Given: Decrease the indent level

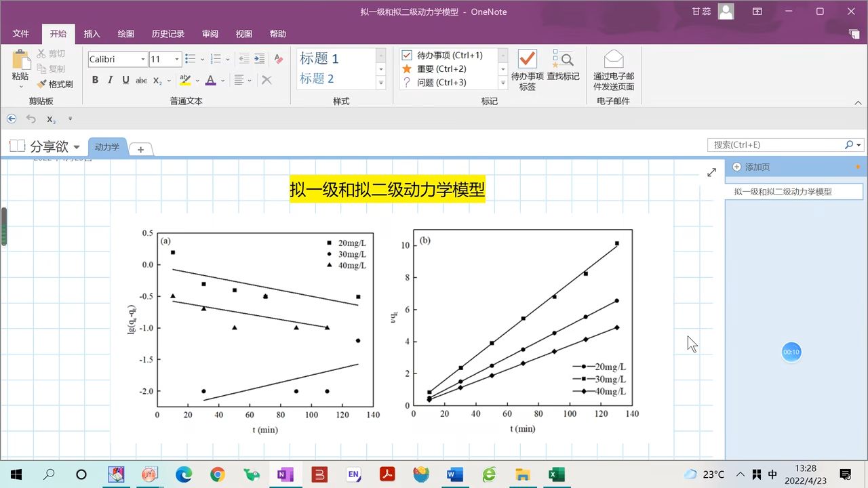Looking at the screenshot, I should pos(243,59).
